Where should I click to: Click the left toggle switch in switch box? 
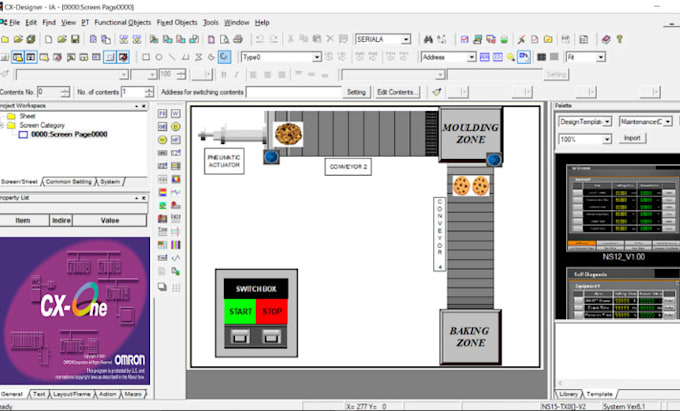click(x=240, y=336)
